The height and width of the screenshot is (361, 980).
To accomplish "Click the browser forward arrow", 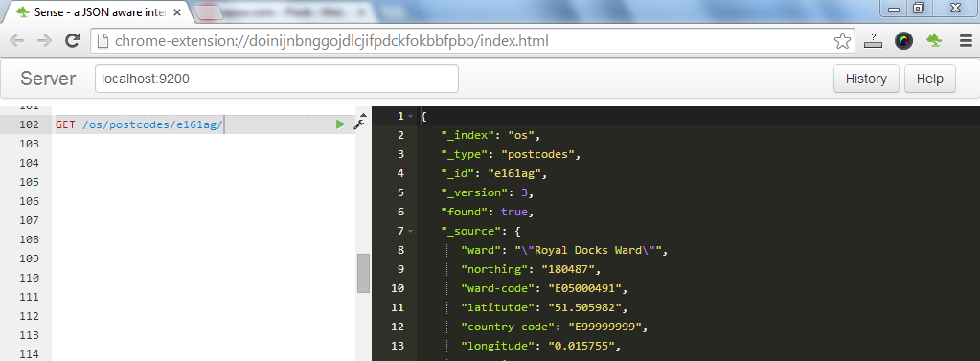I will [x=44, y=41].
